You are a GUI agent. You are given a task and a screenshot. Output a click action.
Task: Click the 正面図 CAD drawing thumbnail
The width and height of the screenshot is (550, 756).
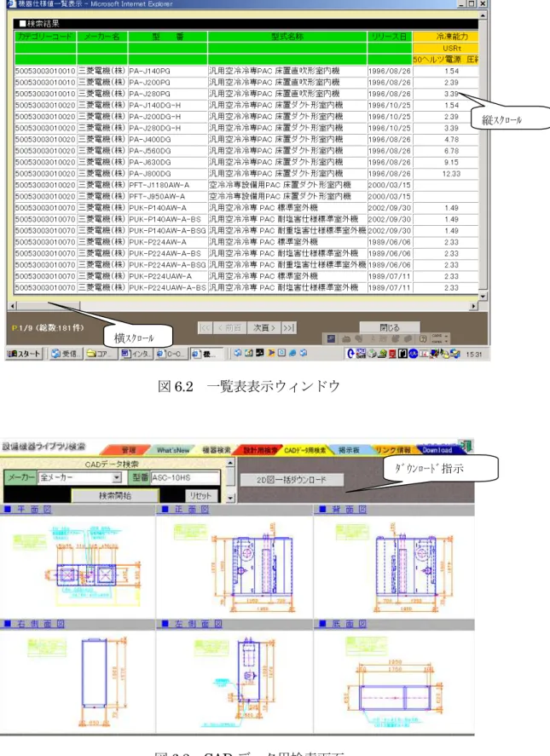pyautogui.click(x=236, y=567)
